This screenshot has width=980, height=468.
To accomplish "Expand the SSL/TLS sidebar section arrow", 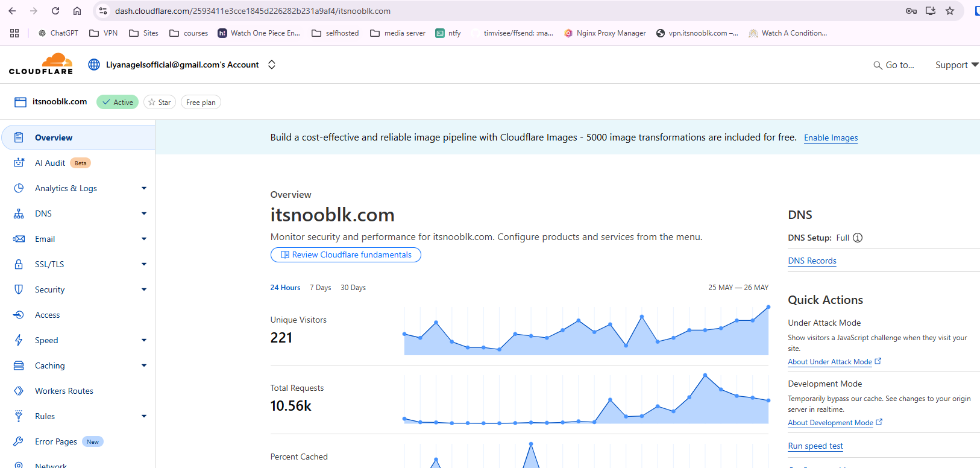I will [144, 264].
